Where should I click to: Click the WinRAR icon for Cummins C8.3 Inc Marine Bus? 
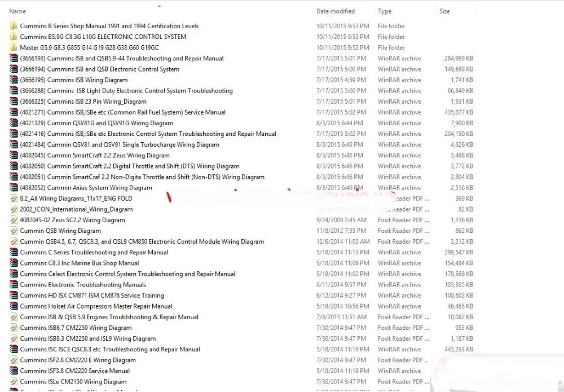click(x=14, y=263)
